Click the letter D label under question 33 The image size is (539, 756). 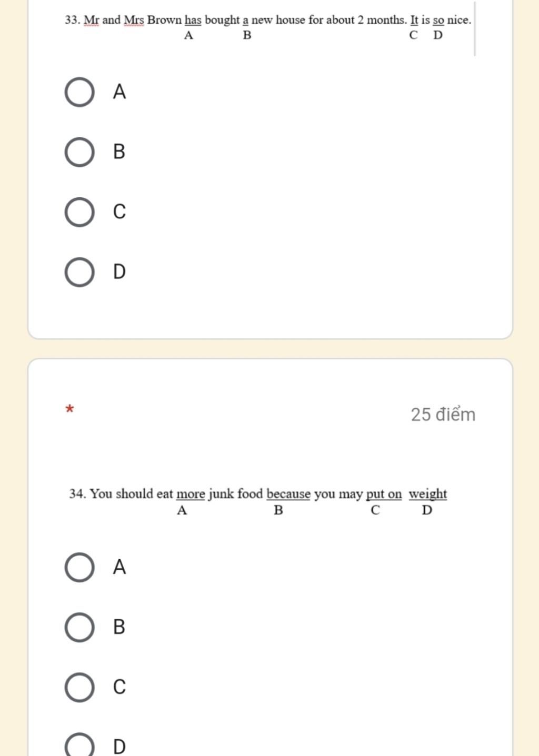pos(119,271)
